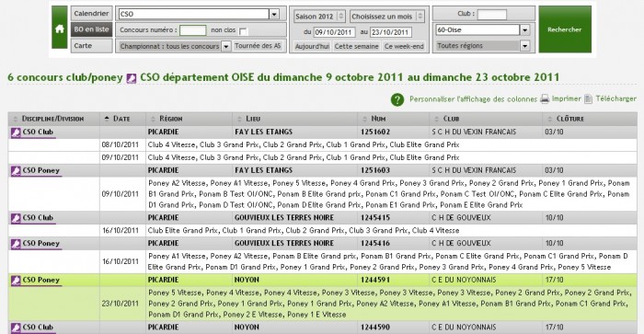644x334 pixels.
Task: Click clôture date 17/10 in row 1244590
Action: pos(554,328)
